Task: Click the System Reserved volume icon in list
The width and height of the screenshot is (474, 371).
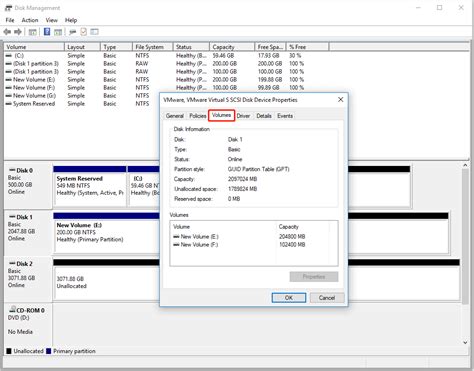Action: point(9,104)
